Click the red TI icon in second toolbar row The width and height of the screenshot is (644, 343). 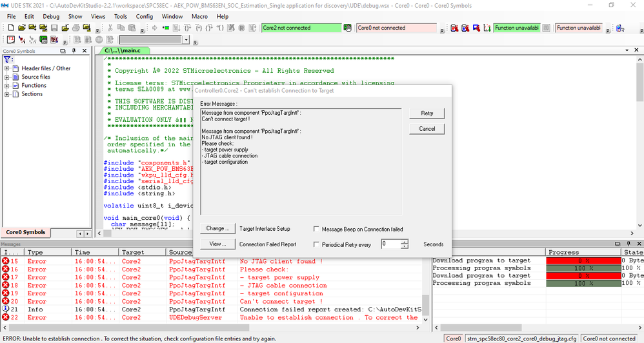pyautogui.click(x=11, y=40)
